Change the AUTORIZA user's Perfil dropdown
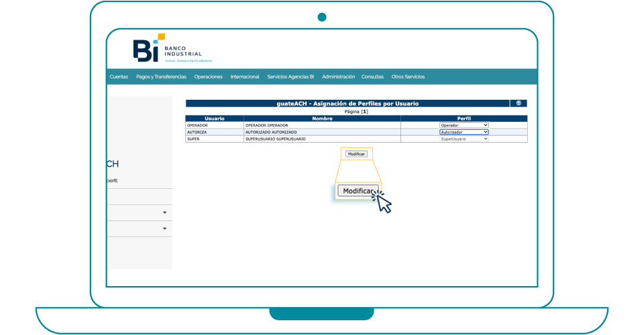The height and width of the screenshot is (335, 644). [464, 132]
